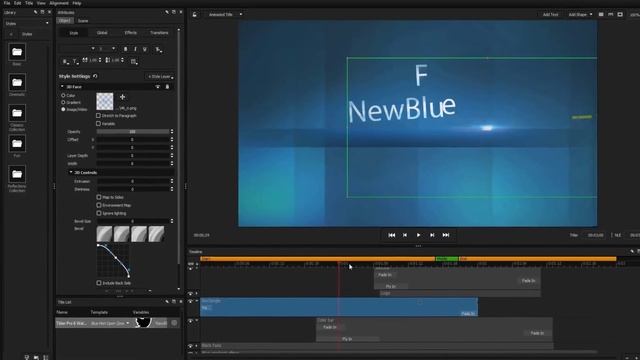Open the Help menu
The width and height of the screenshot is (640, 360).
[x=76, y=3]
